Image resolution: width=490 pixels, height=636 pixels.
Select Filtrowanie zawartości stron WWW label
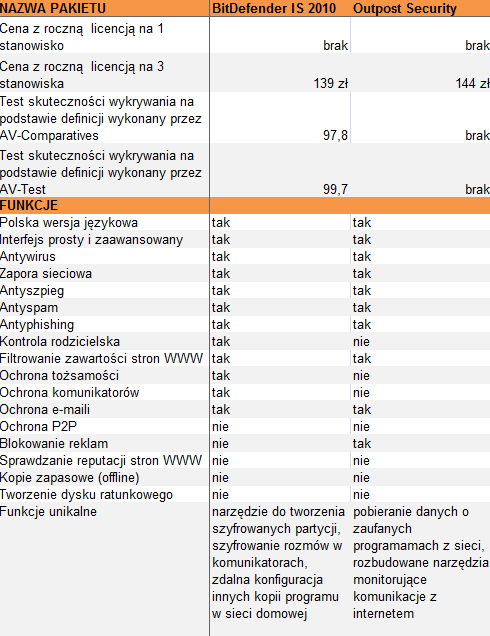(101, 359)
